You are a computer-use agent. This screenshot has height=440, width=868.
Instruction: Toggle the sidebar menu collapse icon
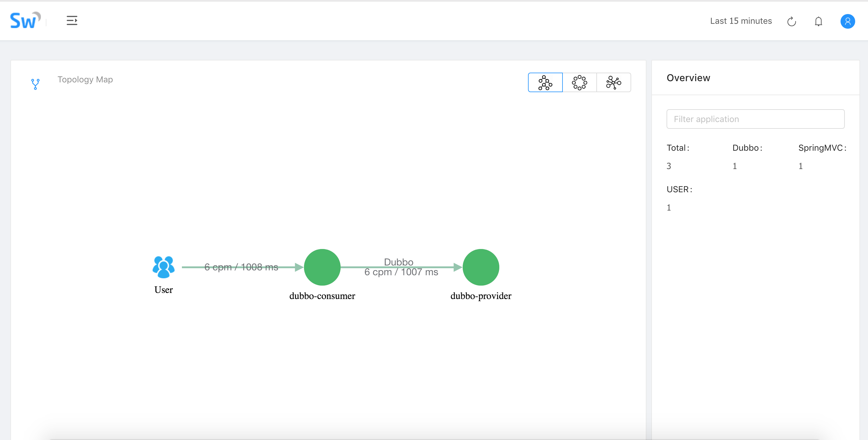pyautogui.click(x=72, y=20)
